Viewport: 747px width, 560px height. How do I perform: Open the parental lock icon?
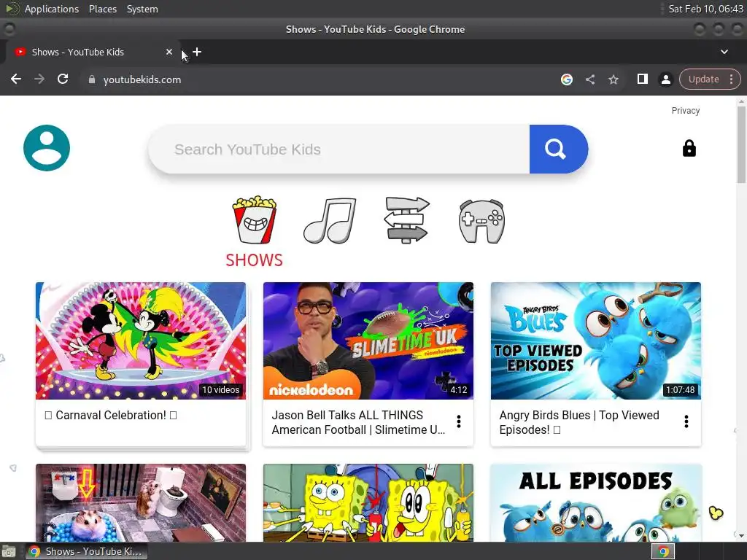pyautogui.click(x=689, y=149)
